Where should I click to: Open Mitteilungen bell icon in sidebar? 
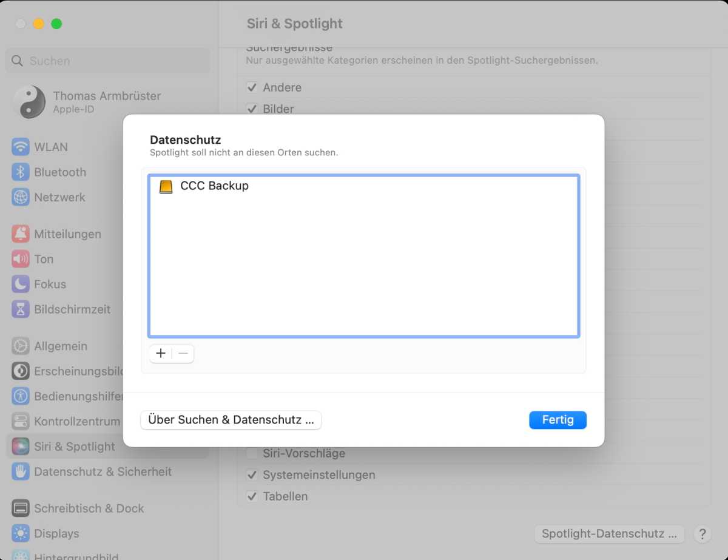(x=21, y=234)
